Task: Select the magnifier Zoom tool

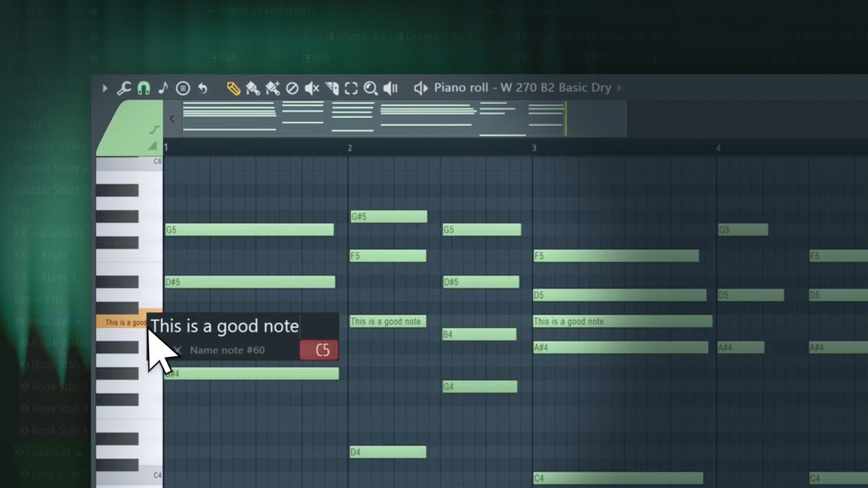Action: [370, 88]
